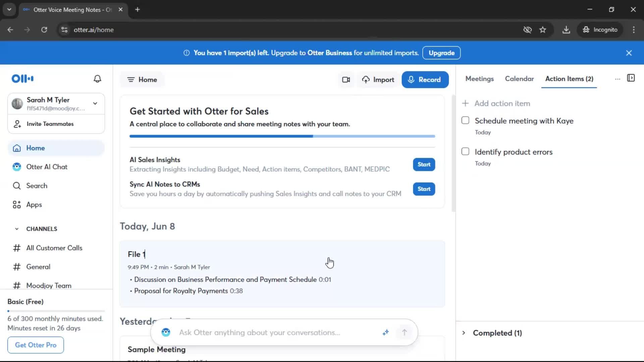Click the plus icon to add an action item
Image resolution: width=644 pixels, height=362 pixels.
pyautogui.click(x=465, y=103)
